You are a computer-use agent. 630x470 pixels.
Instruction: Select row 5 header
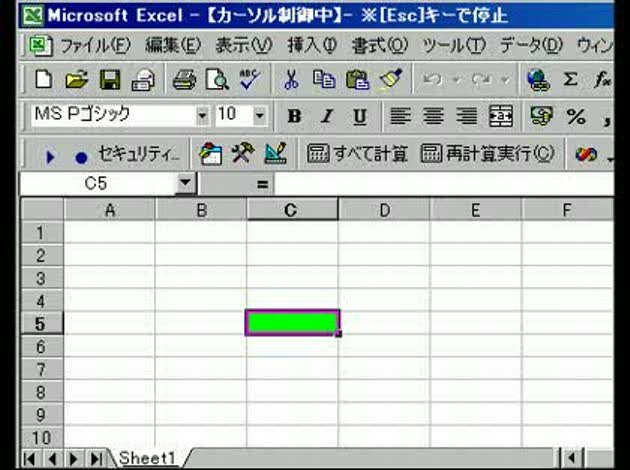pyautogui.click(x=42, y=324)
